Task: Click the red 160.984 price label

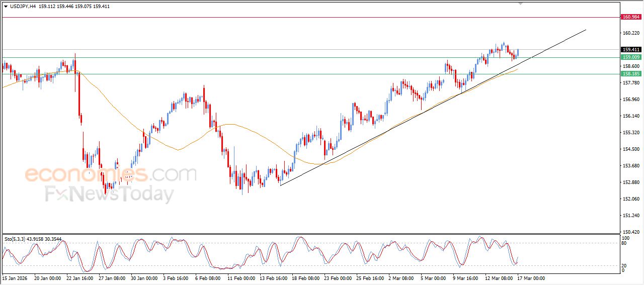Action: (631, 17)
